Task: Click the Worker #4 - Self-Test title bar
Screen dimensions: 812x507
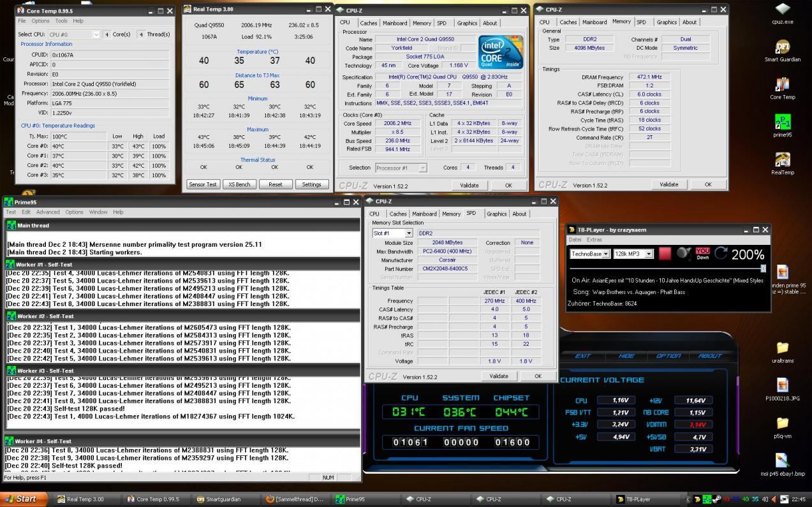Action: [182, 441]
